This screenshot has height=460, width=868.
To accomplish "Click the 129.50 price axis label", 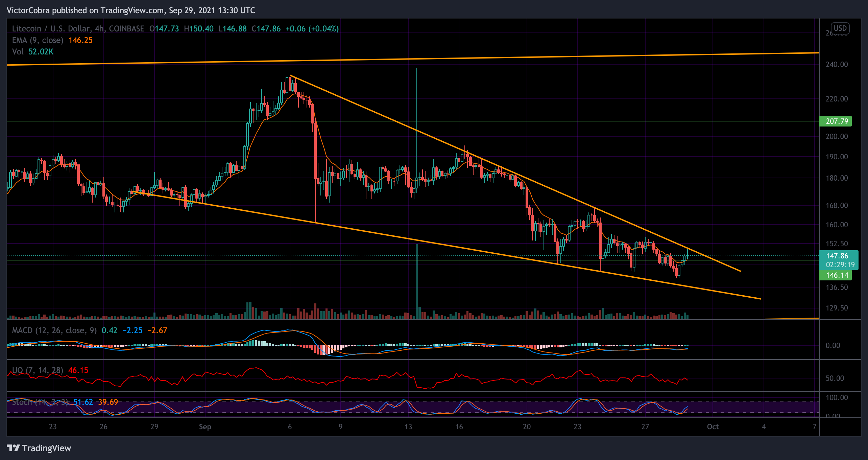I will coord(837,308).
